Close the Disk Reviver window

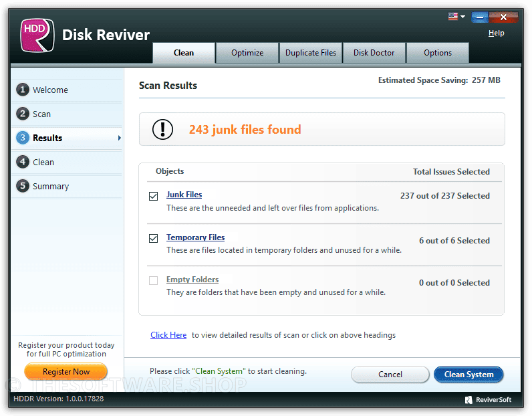503,17
